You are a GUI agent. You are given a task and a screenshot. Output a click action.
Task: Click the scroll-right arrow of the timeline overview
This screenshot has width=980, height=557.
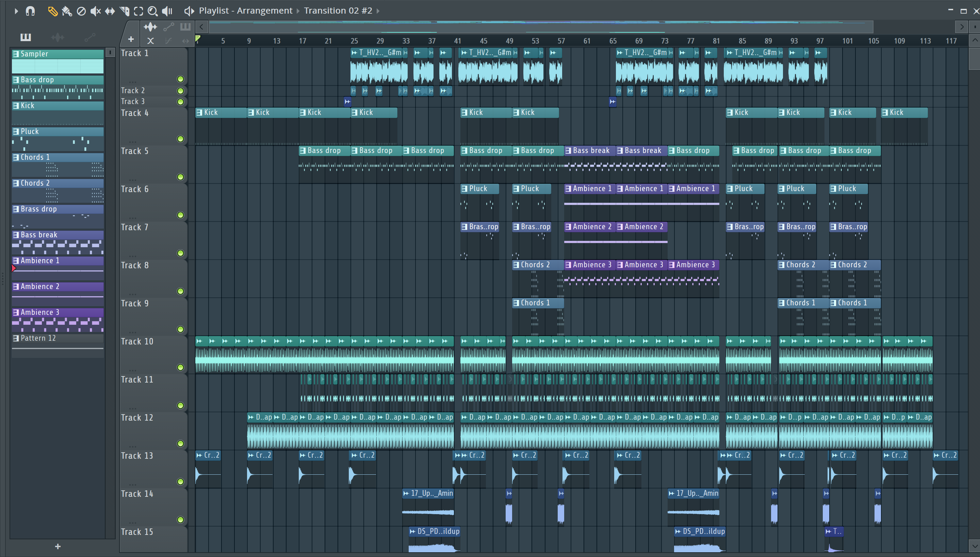tap(962, 27)
